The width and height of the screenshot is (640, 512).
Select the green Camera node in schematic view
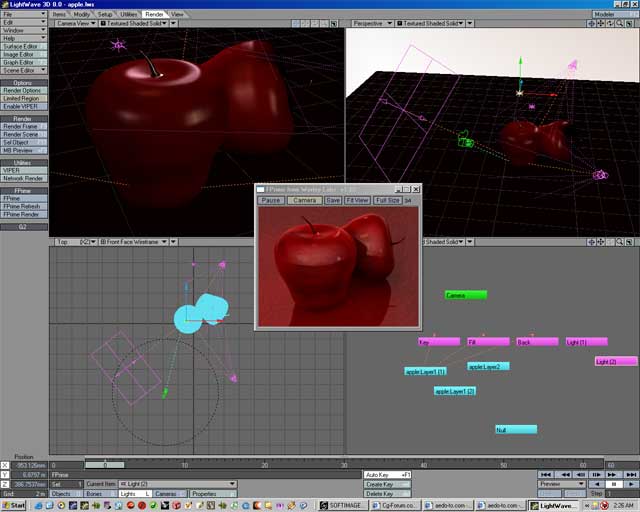(466, 295)
